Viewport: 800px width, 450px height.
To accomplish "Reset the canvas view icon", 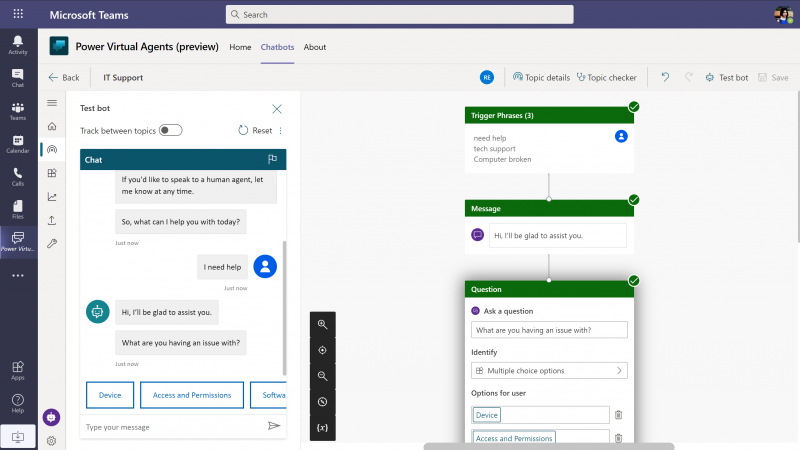I will click(x=322, y=402).
